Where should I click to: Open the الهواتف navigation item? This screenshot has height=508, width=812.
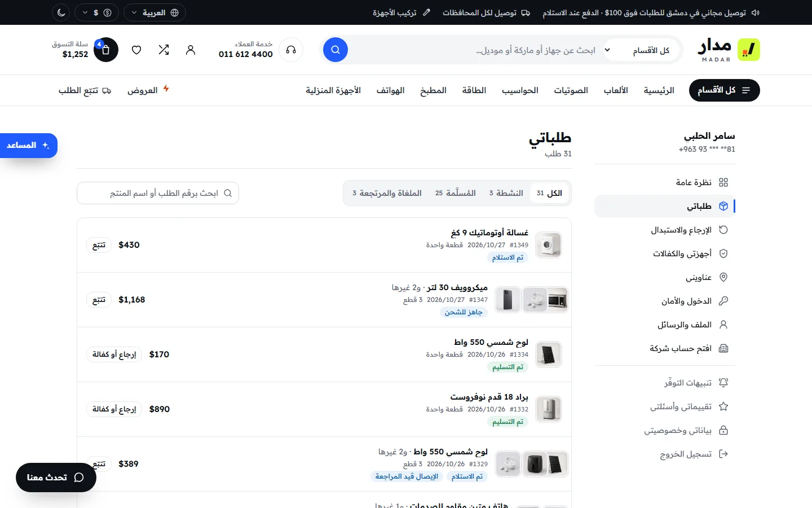click(390, 90)
